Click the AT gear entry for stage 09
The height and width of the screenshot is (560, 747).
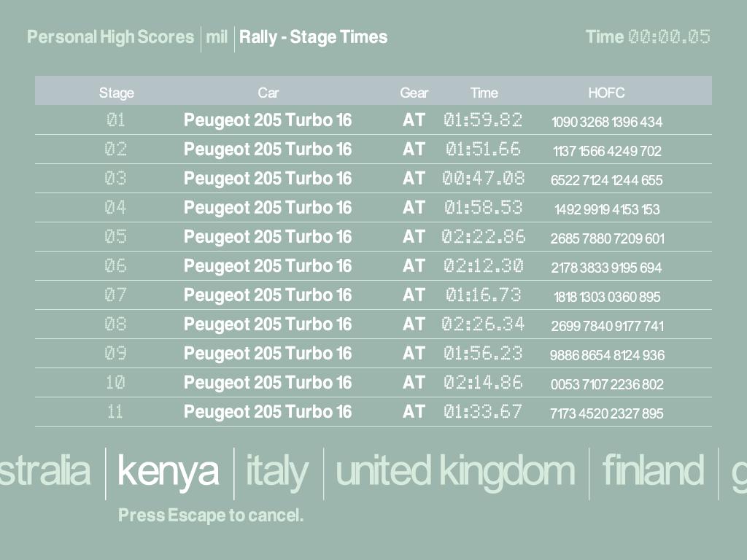pos(414,354)
